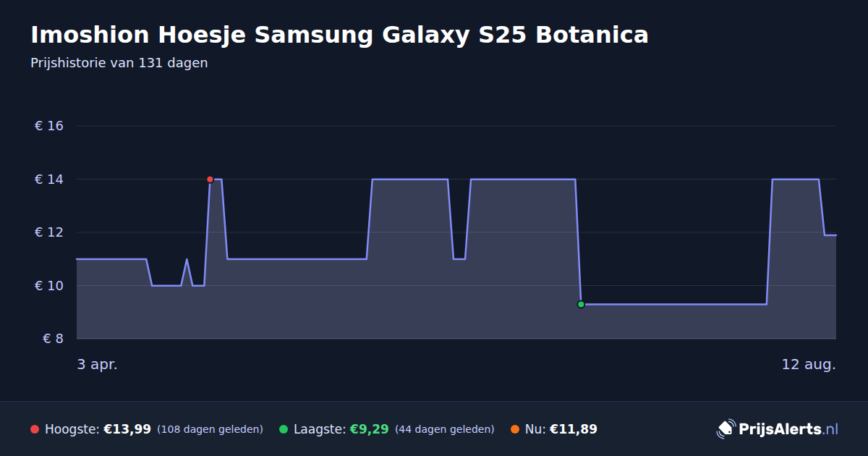Click the € 12 axis label
Image resolution: width=868 pixels, height=456 pixels.
49,232
